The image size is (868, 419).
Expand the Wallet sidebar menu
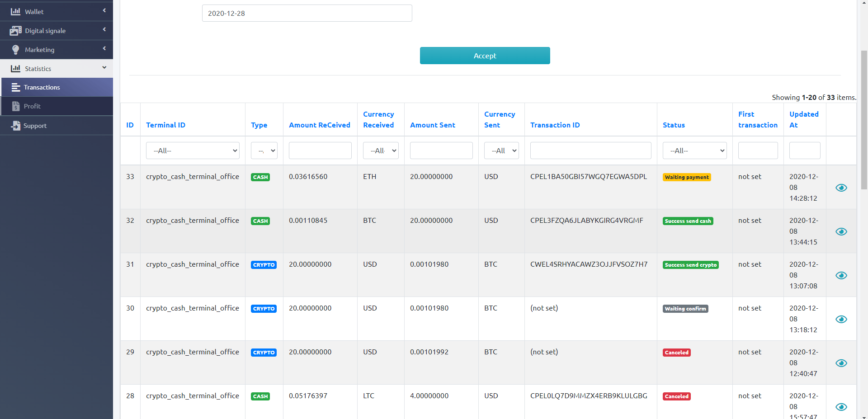pos(57,11)
